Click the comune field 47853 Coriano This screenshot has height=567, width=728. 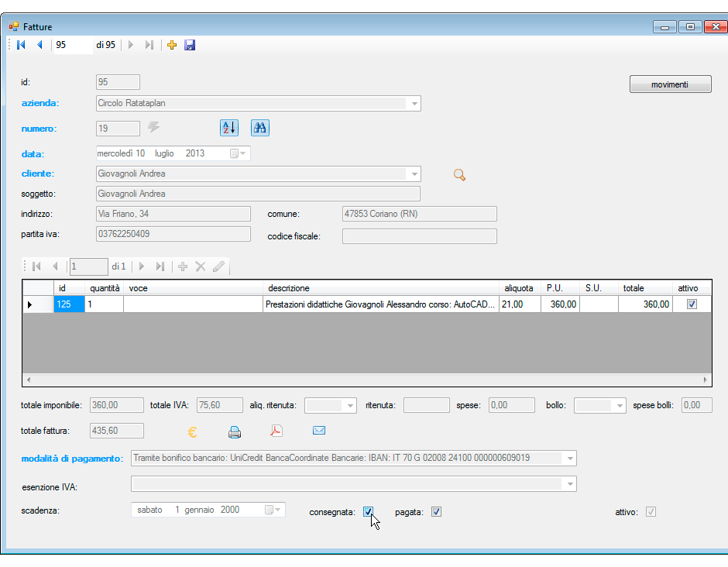[420, 214]
